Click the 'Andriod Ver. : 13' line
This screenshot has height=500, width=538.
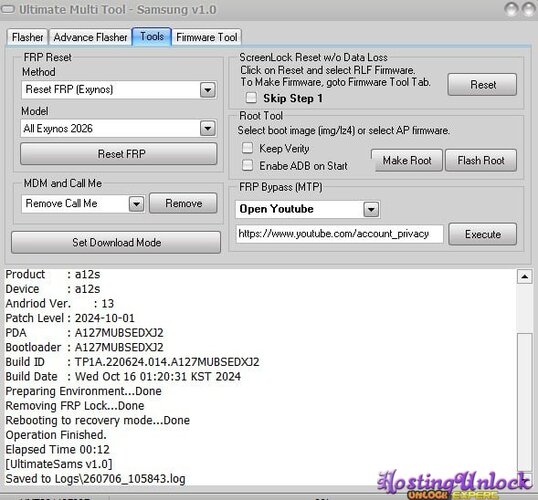(60, 303)
